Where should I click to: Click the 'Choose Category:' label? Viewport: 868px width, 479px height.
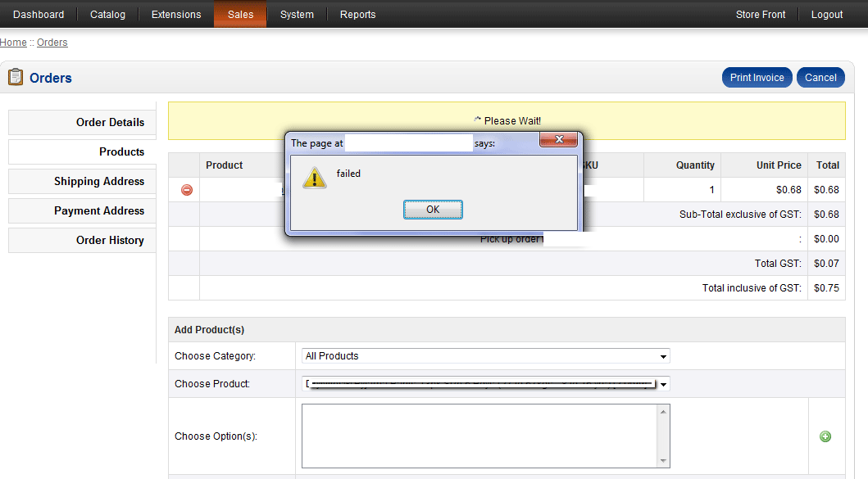(x=215, y=356)
